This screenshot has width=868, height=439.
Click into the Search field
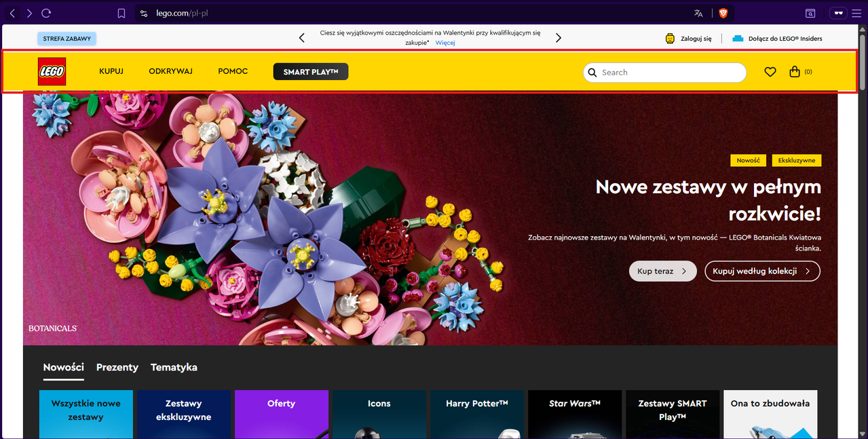pyautogui.click(x=664, y=73)
